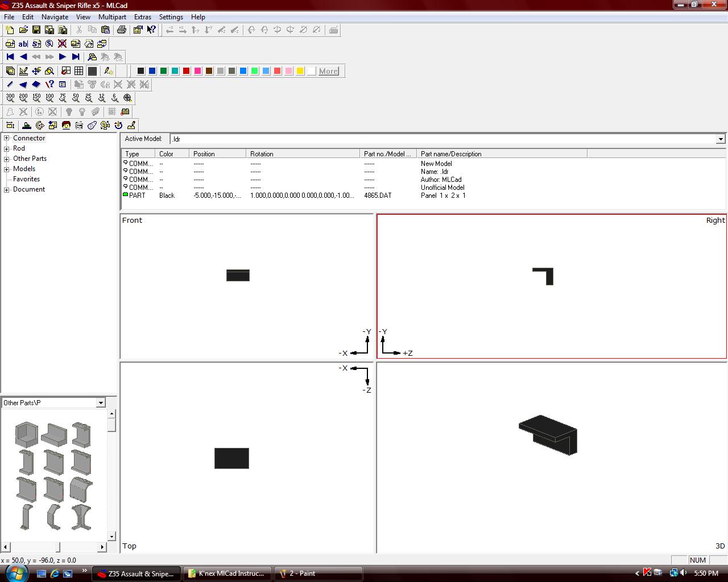This screenshot has height=582, width=728.
Task: Add a triangle primitive
Action: 23,85
